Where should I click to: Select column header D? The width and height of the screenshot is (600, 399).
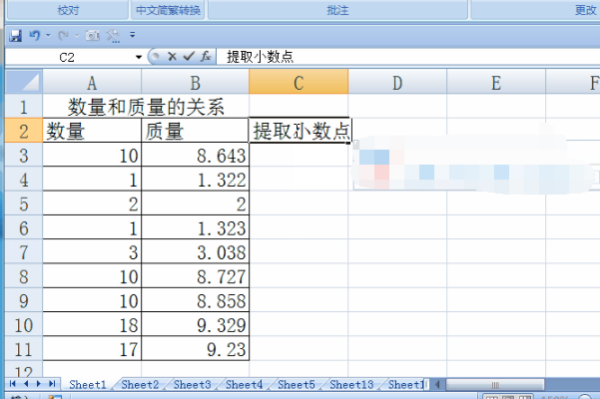tap(397, 82)
